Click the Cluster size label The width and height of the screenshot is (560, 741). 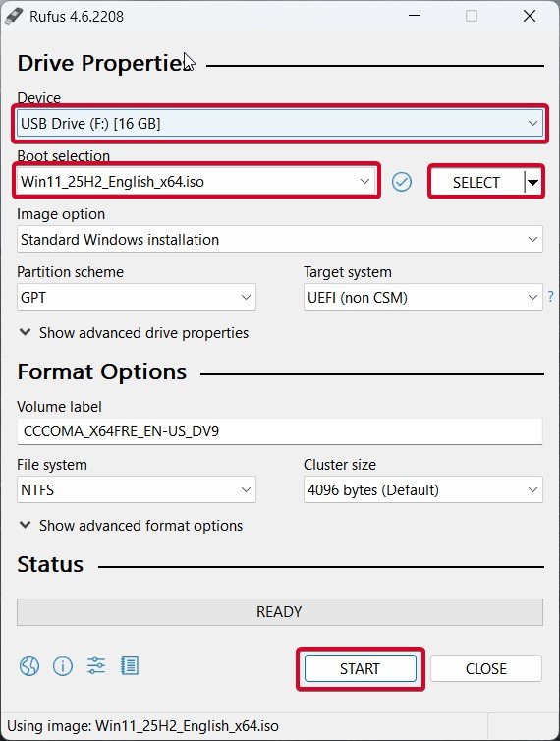coord(340,465)
